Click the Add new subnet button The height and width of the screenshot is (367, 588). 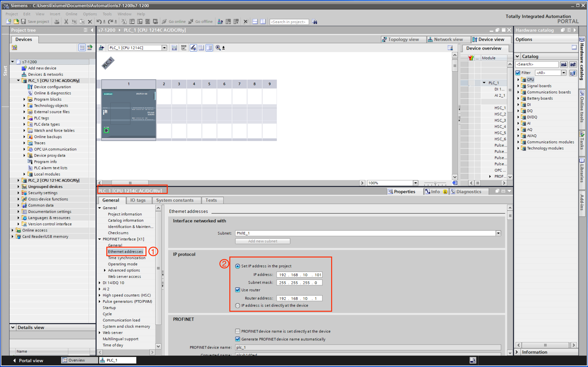(262, 241)
